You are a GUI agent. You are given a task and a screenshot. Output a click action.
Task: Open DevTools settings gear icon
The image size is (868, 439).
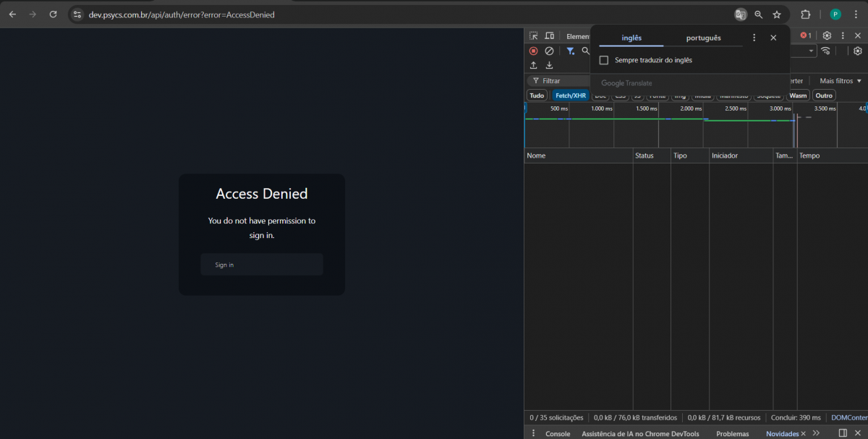pos(827,35)
